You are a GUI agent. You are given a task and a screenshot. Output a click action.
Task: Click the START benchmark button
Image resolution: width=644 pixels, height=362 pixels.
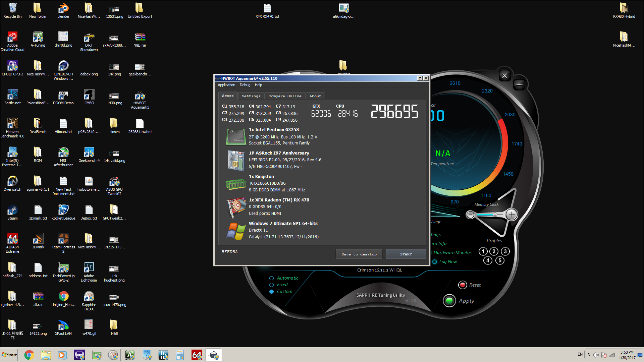pos(406,254)
